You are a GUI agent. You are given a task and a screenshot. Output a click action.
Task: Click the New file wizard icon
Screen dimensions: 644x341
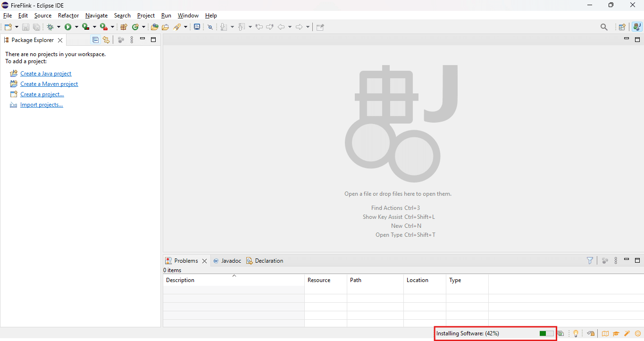[8, 27]
